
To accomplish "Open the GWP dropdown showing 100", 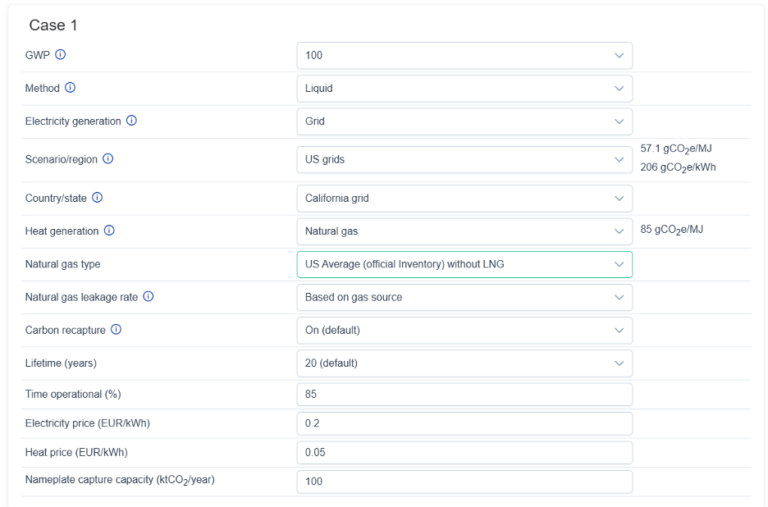I will (464, 56).
